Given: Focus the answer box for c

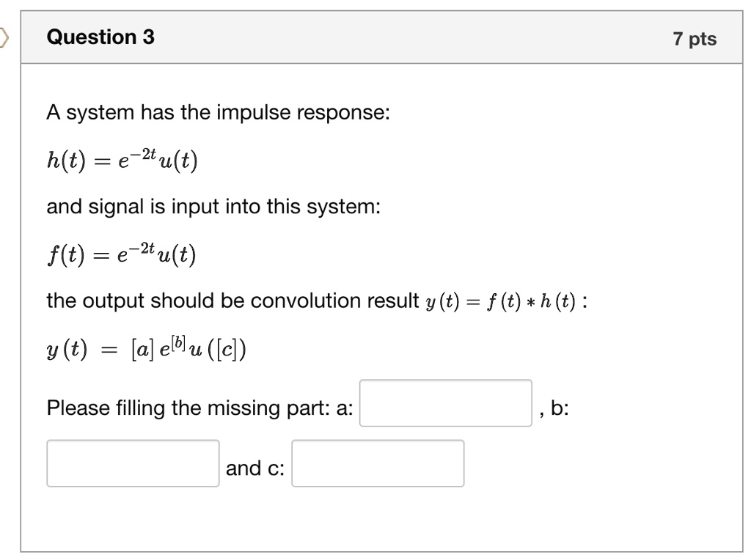Looking at the screenshot, I should [x=378, y=463].
